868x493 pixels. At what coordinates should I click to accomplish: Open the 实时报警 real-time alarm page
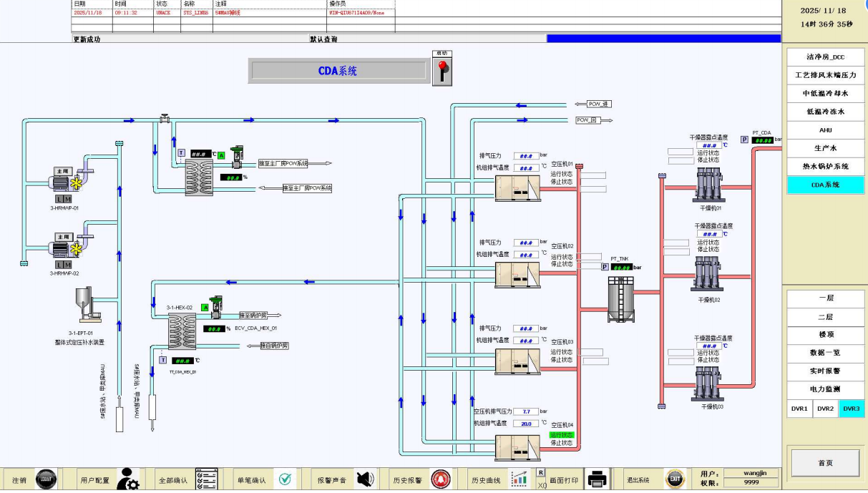point(825,371)
